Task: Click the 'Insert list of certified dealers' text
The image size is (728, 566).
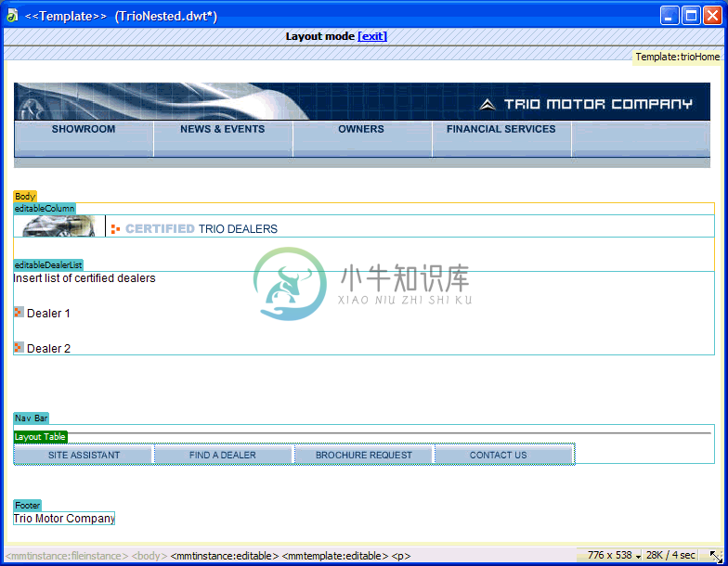Action: pyautogui.click(x=84, y=278)
